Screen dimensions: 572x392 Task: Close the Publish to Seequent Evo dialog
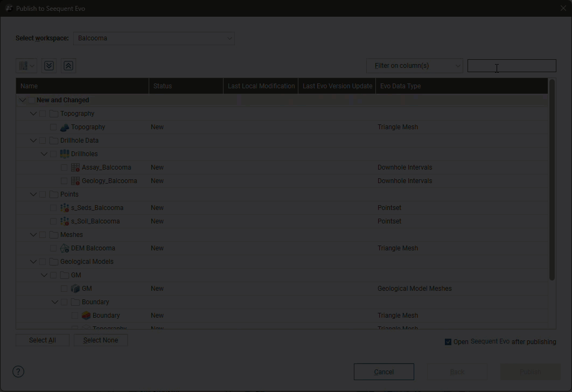pyautogui.click(x=563, y=9)
